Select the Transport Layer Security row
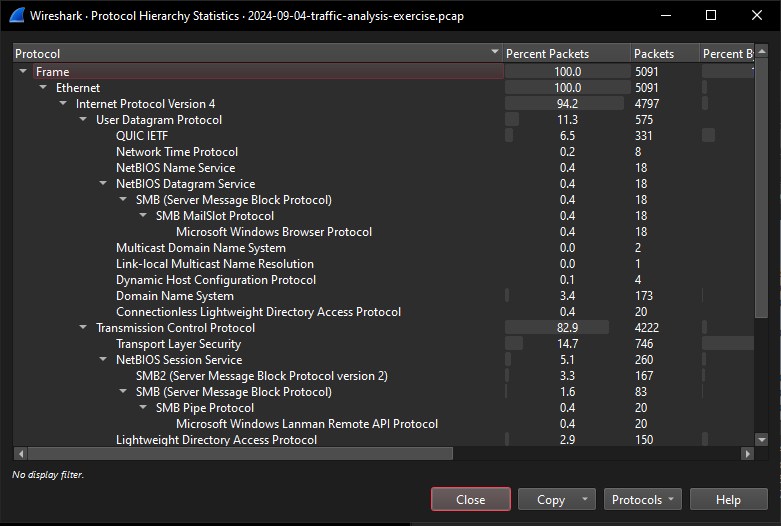This screenshot has width=781, height=526. [383, 344]
